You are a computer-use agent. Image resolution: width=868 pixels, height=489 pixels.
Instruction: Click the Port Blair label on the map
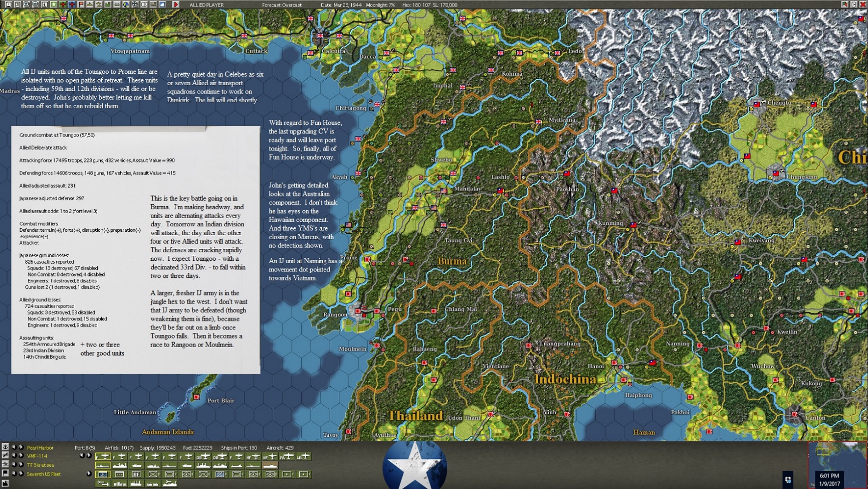click(x=221, y=401)
